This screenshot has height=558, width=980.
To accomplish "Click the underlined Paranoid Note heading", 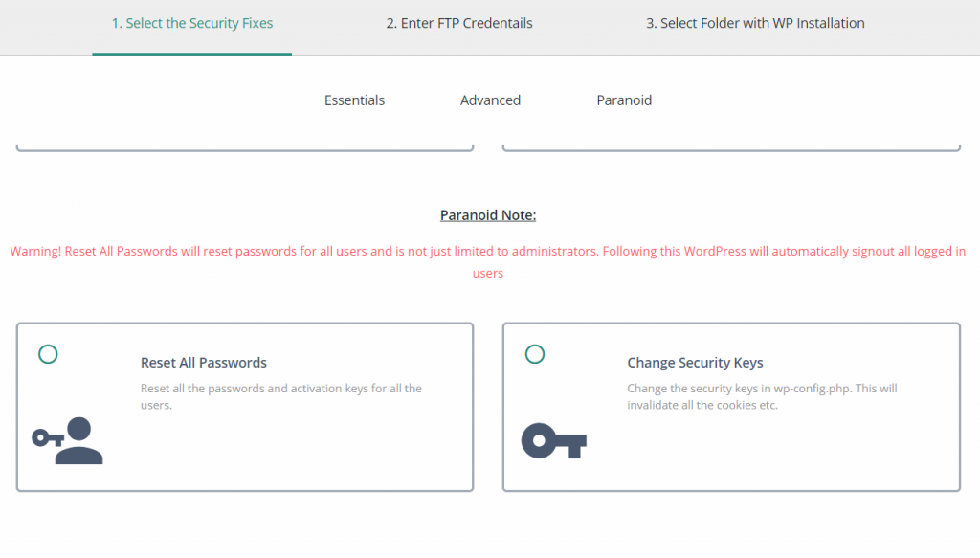I will [x=488, y=215].
